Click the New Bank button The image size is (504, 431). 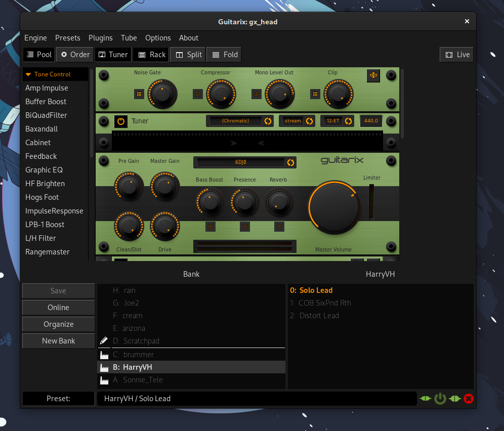coord(58,340)
